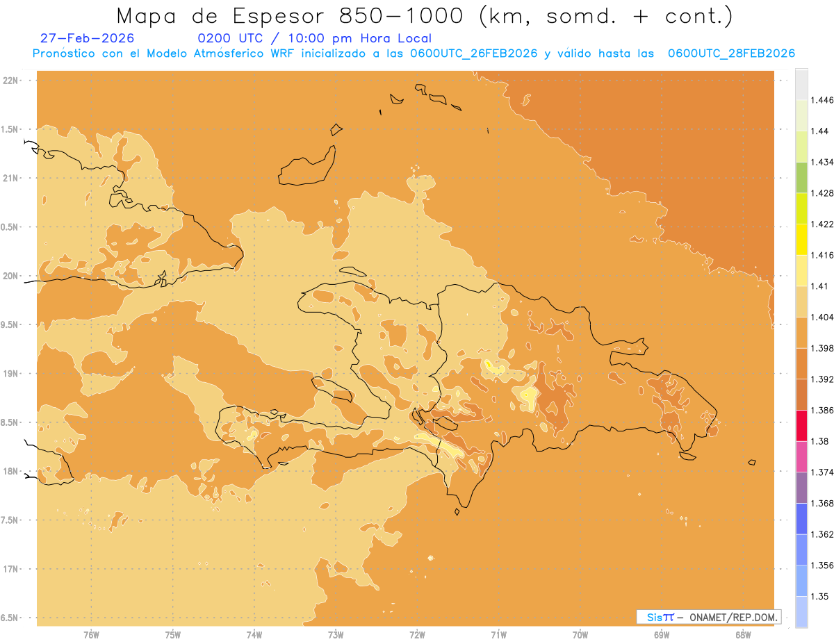Screen dimensions: 834x644
Task: Click the legend value '1.356'
Action: point(821,565)
